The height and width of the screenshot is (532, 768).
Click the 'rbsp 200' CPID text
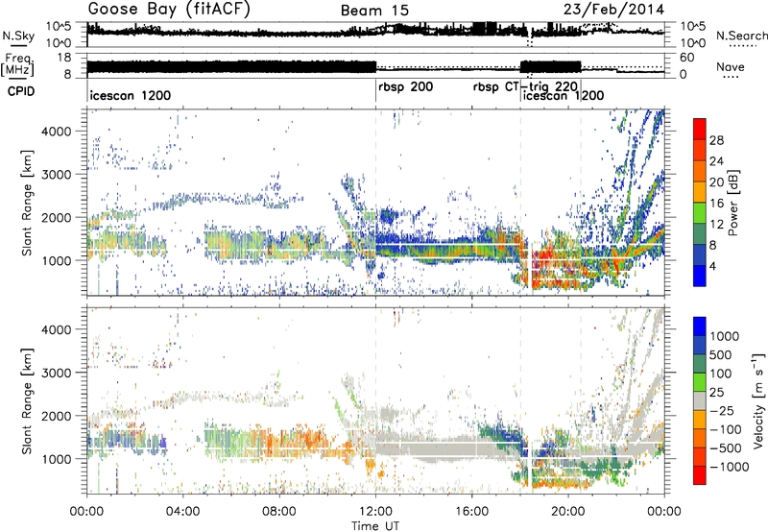405,87
